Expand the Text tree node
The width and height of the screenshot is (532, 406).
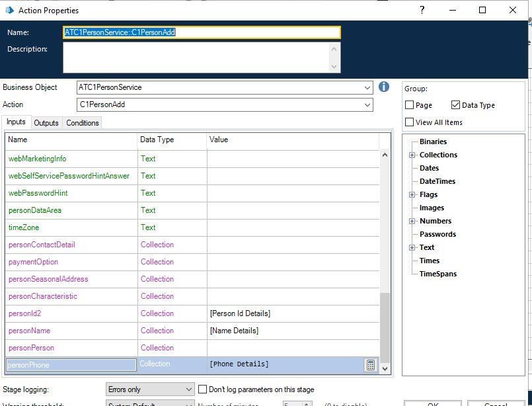click(412, 247)
